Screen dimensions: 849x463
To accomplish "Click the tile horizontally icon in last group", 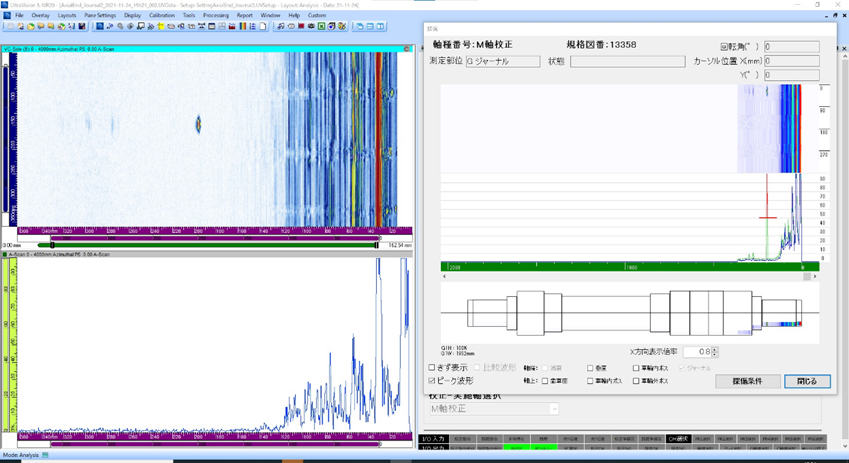I will pos(370,26).
